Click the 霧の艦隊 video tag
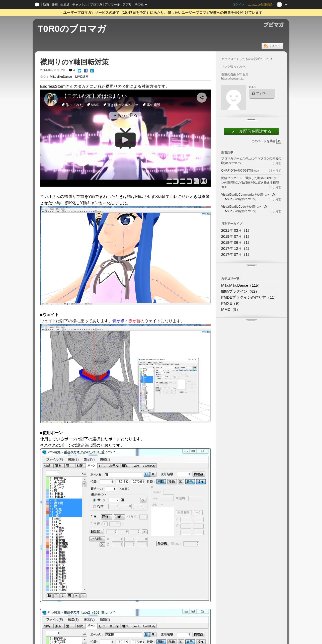This screenshot has height=644, width=322. click(x=151, y=105)
